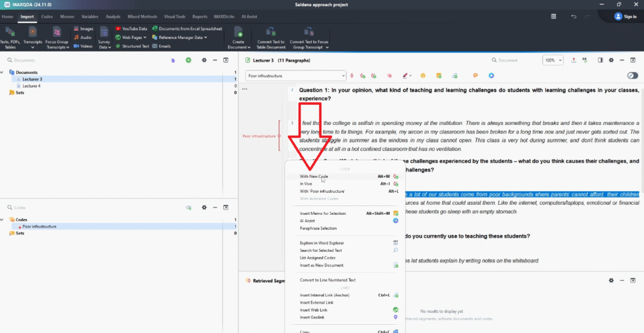The width and height of the screenshot is (644, 333).
Task: Toggle the edit mode switch in document browser
Action: (633, 76)
